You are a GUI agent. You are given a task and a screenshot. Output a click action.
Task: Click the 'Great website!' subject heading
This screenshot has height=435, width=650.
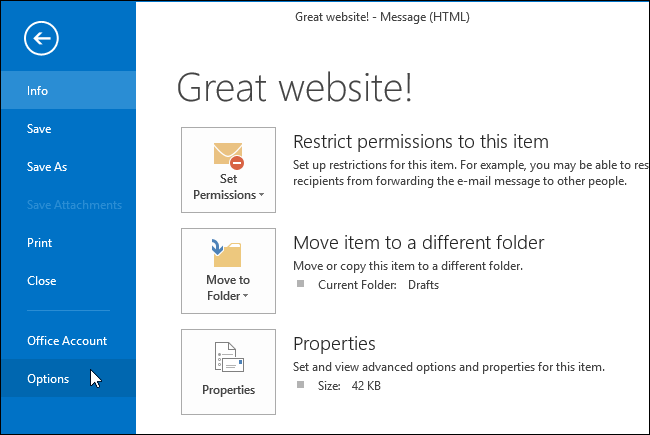tap(294, 87)
